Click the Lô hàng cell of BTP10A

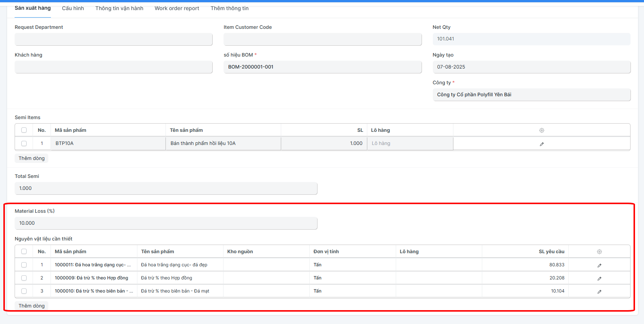coord(410,143)
